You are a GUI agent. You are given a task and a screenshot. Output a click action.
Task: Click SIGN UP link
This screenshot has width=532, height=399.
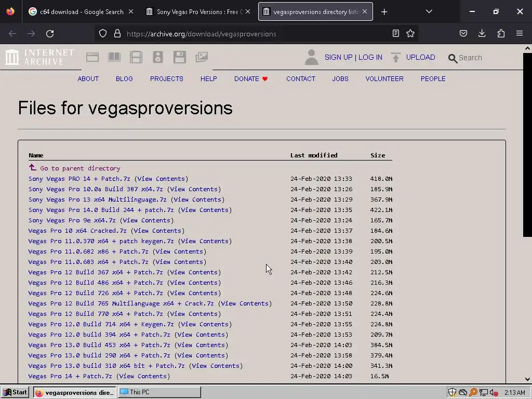(338, 57)
